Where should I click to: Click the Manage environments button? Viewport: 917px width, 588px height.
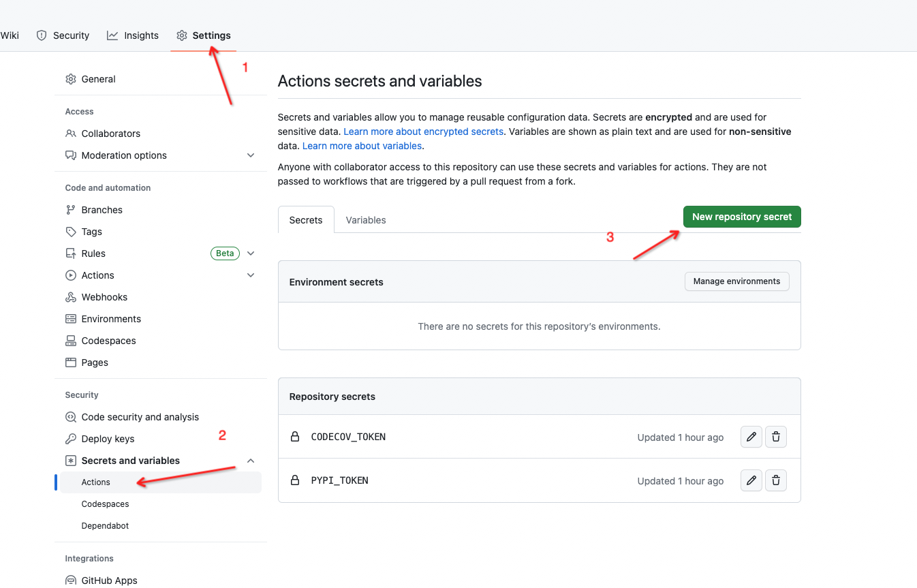[736, 281]
